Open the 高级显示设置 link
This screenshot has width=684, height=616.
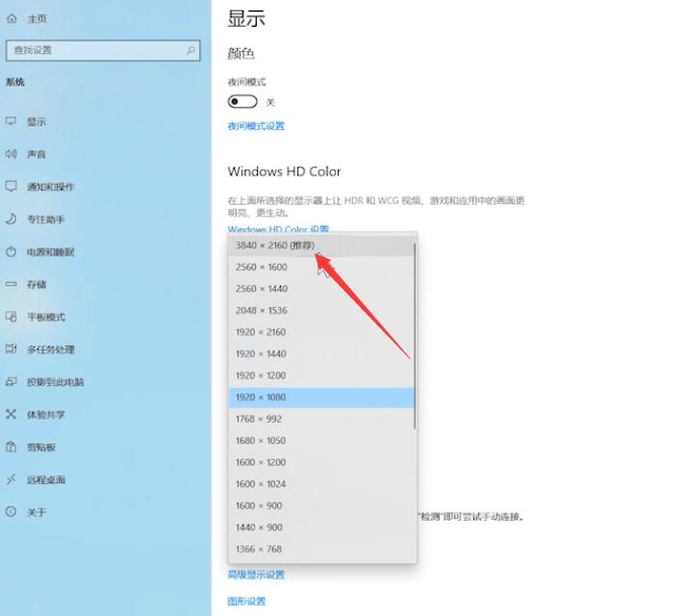(256, 575)
